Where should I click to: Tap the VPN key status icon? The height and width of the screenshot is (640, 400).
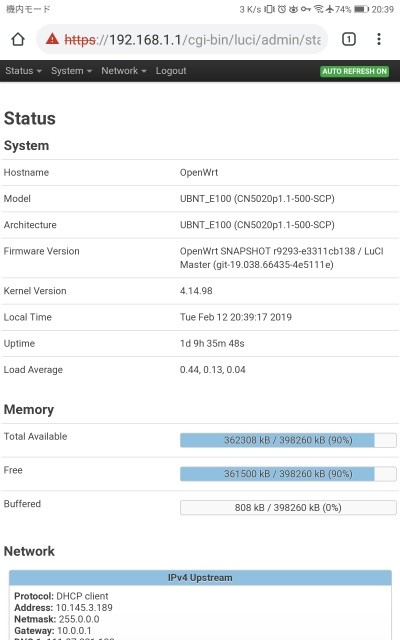(306, 9)
